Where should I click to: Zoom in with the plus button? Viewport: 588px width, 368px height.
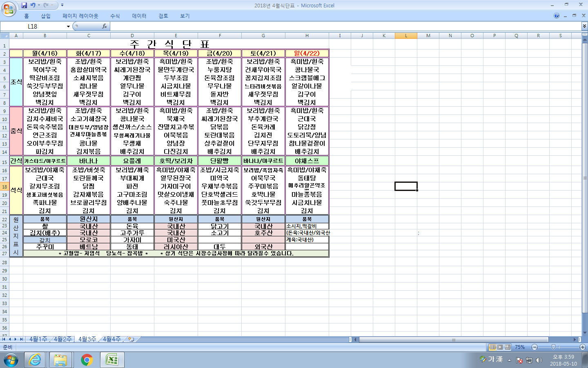point(583,347)
